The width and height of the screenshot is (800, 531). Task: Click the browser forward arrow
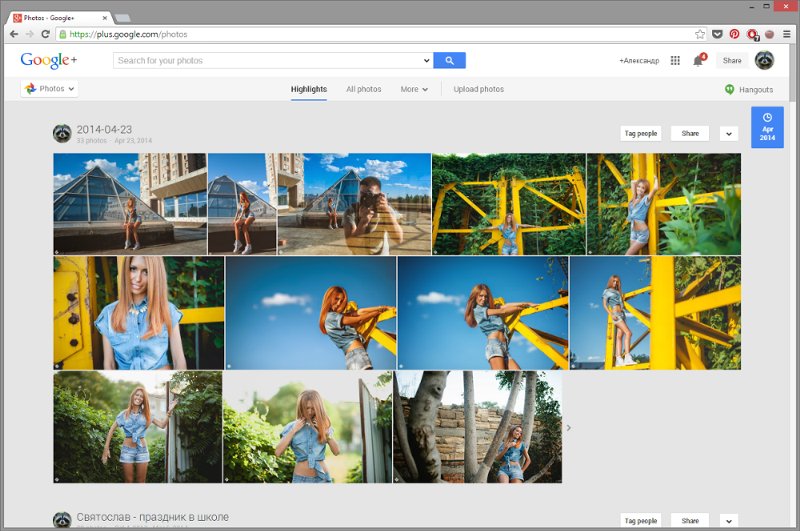(x=30, y=34)
